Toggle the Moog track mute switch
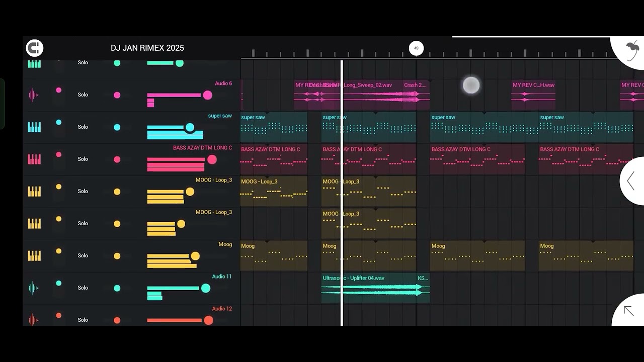Viewport: 644px width, 362px height. (x=59, y=251)
